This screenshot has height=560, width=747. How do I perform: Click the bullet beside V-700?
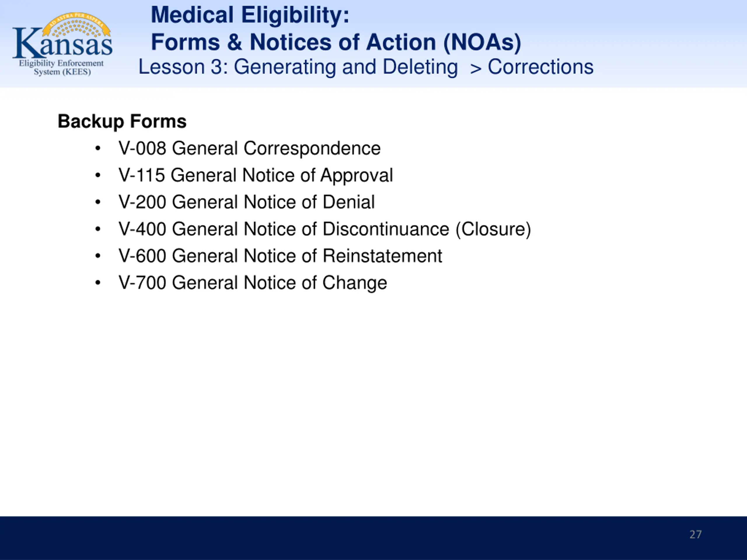(x=98, y=283)
